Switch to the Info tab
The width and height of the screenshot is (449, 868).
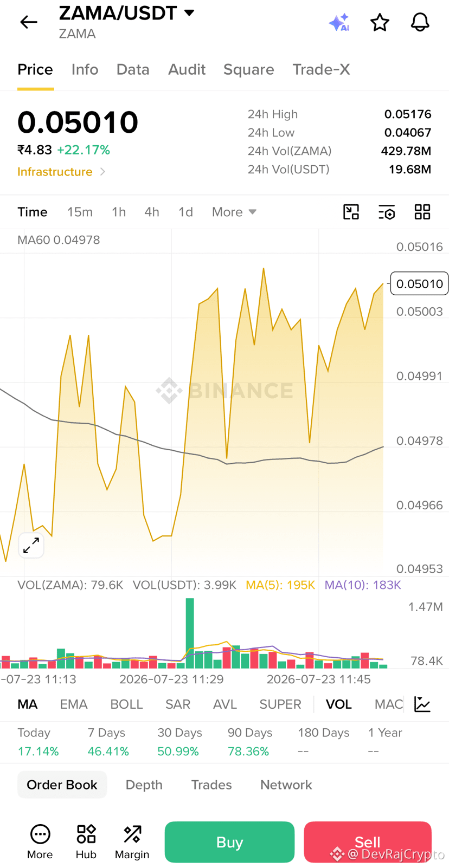click(x=85, y=69)
